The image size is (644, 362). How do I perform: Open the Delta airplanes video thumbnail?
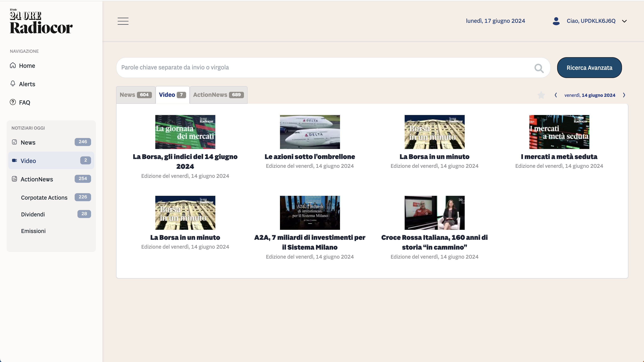pos(310,132)
